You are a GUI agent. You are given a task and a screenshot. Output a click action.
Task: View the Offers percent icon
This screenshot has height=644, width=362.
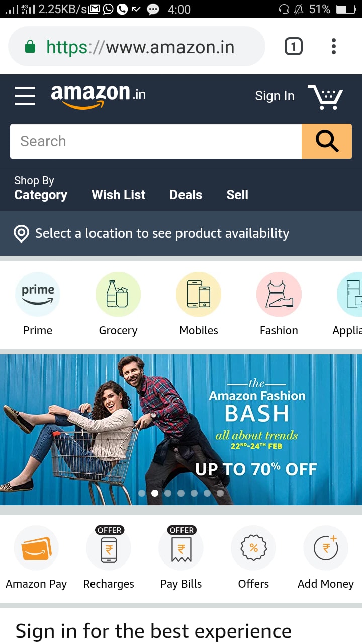tap(253, 548)
